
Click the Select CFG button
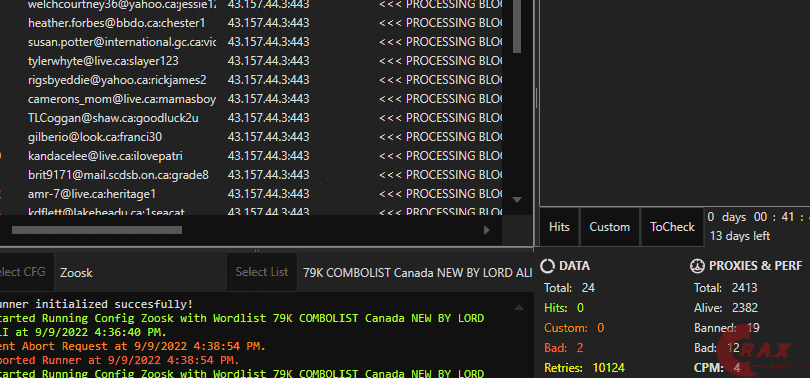pyautogui.click(x=26, y=272)
